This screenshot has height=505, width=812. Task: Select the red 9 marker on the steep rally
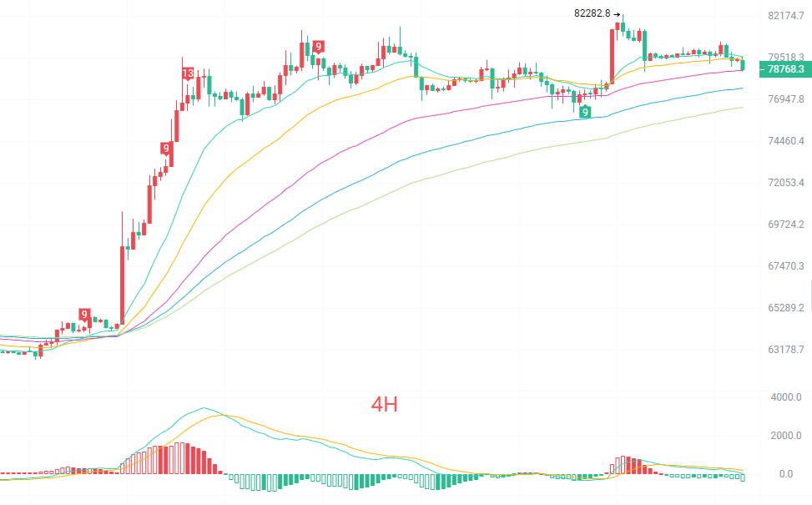pyautogui.click(x=166, y=149)
